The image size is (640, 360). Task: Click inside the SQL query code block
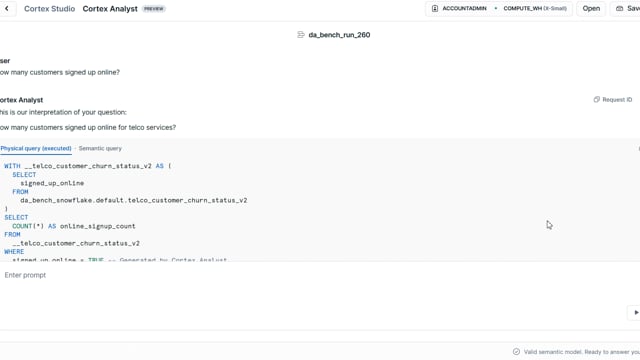click(x=318, y=210)
